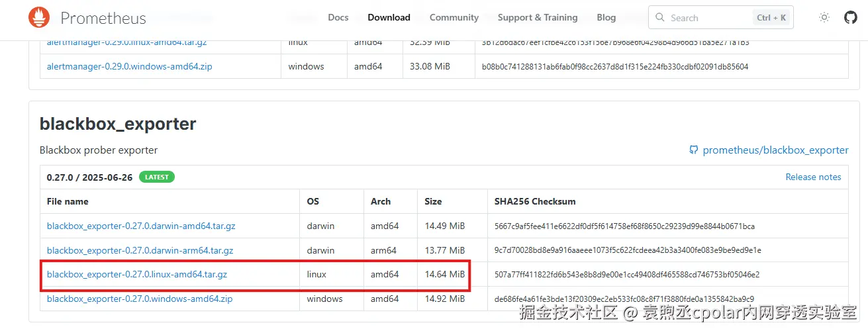Click the checksum starting with 507a77ff
Viewport: 868px width, 333px height.
click(627, 274)
